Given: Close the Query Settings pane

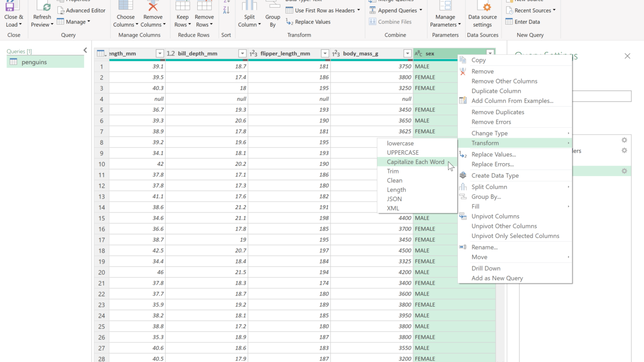Looking at the screenshot, I should (x=627, y=56).
